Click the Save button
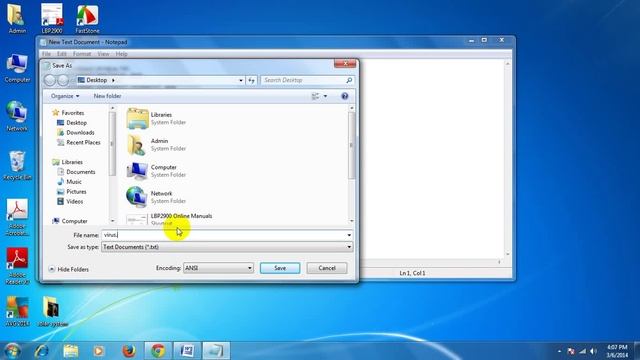The height and width of the screenshot is (360, 640). 280,268
